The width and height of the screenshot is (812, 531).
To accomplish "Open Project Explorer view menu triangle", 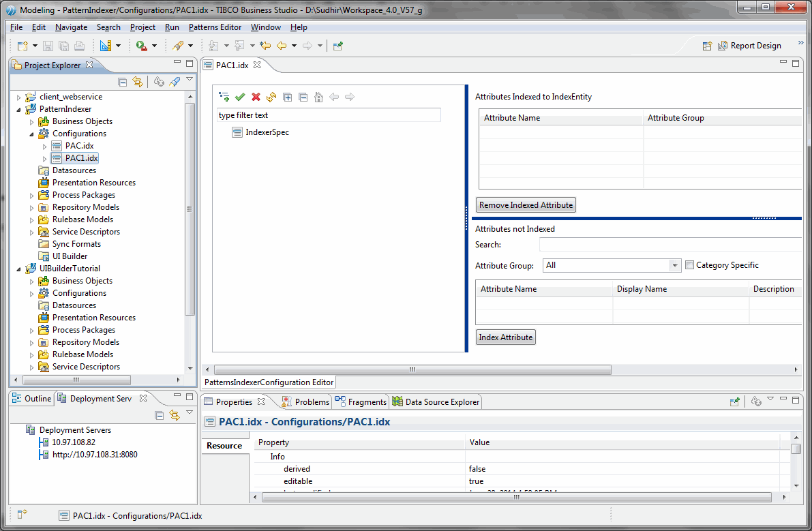I will (x=190, y=80).
